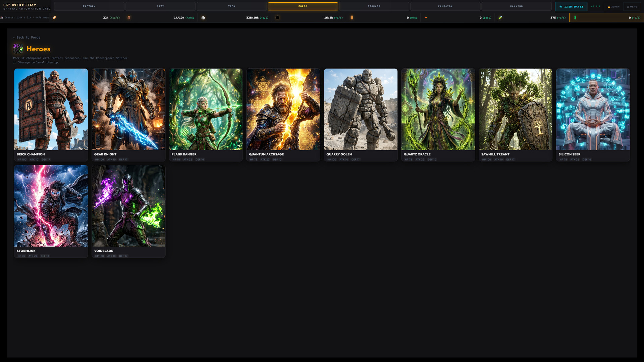The width and height of the screenshot is (644, 362).
Task: Click the stone ore resource icon
Action: [203, 17]
